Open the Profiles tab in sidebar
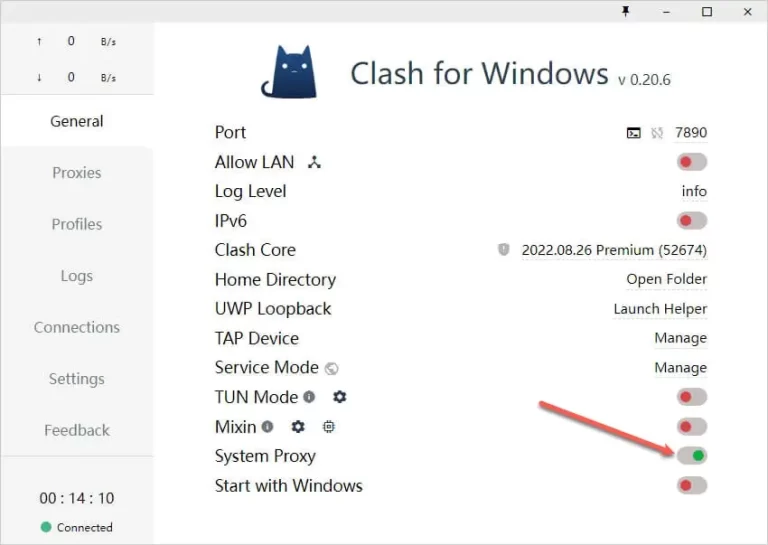The image size is (768, 545). point(77,224)
